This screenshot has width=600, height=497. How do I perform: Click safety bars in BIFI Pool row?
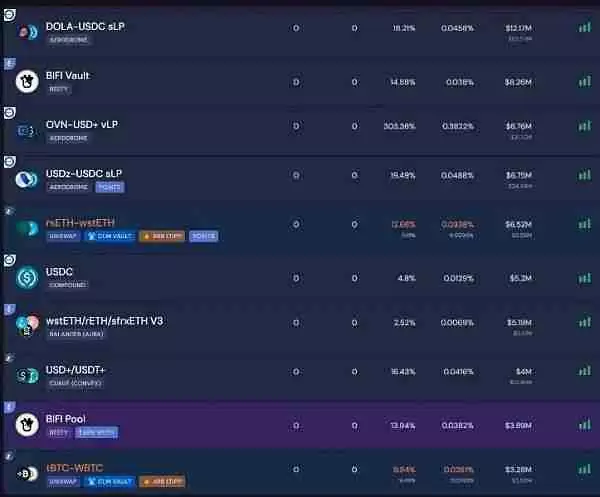(584, 421)
